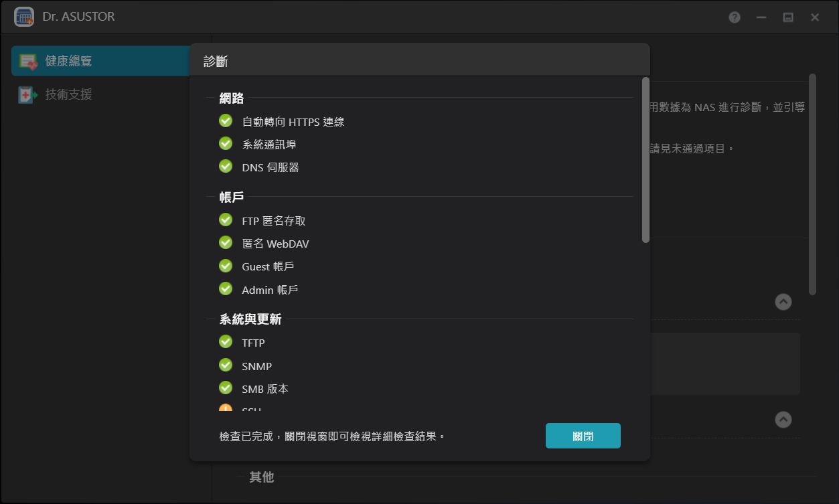
Task: Click green check icon beside FTP 匿名存取
Action: tap(226, 220)
